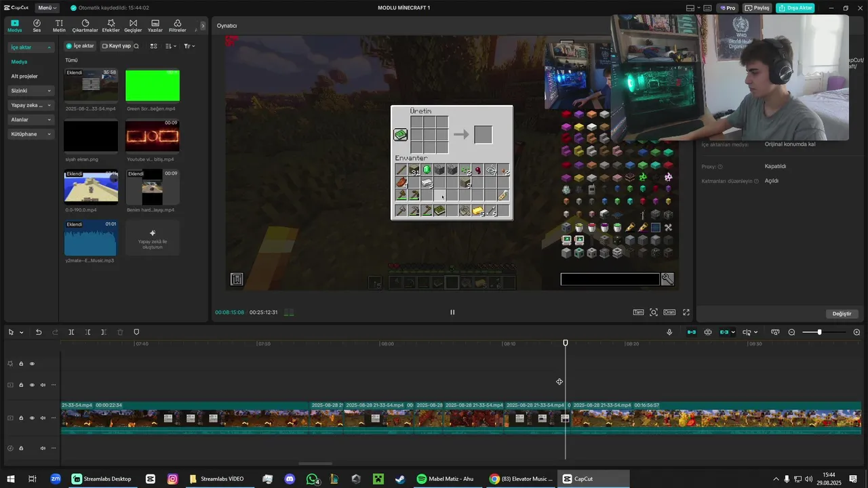This screenshot has height=488, width=868.
Task: Select the y2mate Music.mp3 audio thumbnail
Action: click(91, 238)
